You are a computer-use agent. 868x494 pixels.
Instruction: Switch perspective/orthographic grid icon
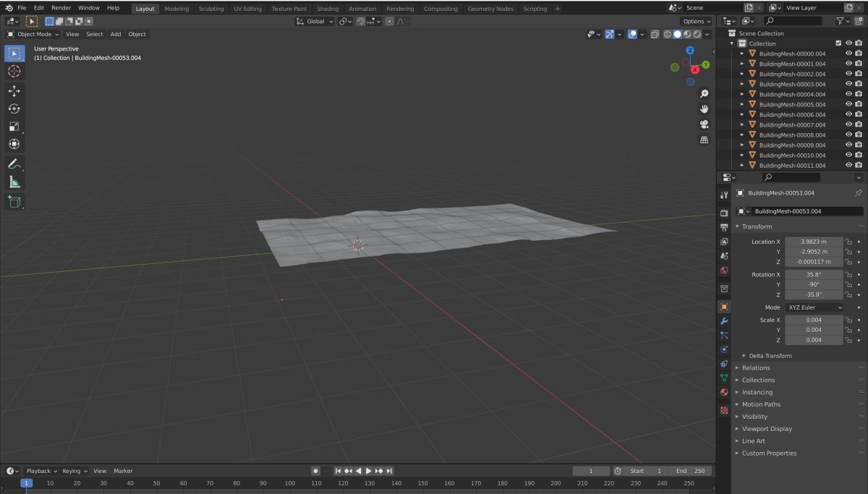click(x=704, y=140)
